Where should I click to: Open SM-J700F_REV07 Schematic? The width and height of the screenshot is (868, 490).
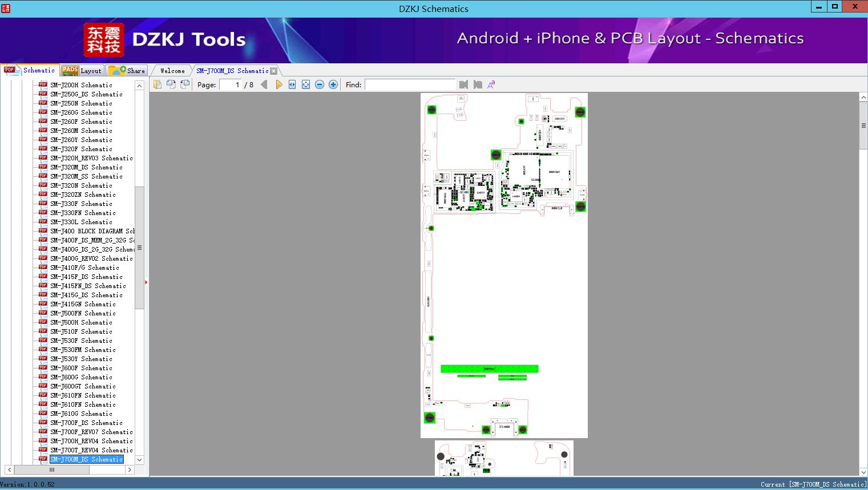coord(91,432)
